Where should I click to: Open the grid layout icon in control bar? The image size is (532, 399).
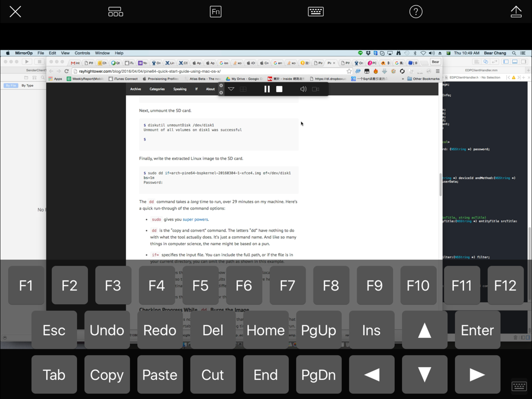click(243, 89)
